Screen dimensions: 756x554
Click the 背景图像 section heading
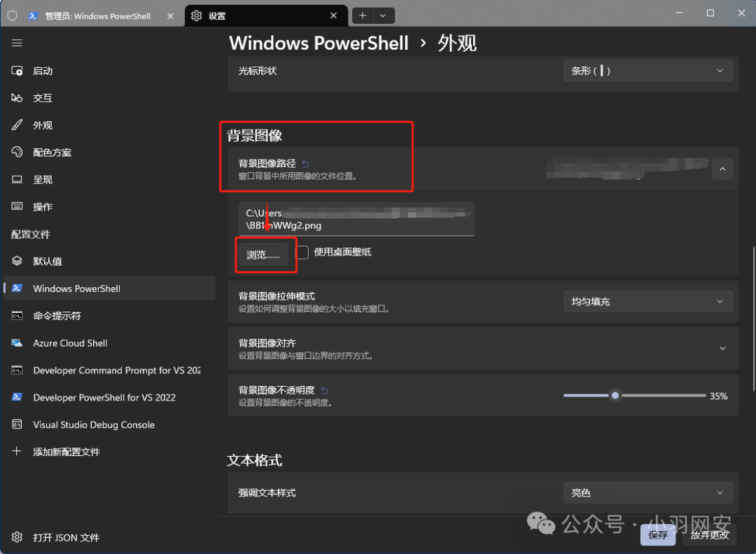point(255,136)
